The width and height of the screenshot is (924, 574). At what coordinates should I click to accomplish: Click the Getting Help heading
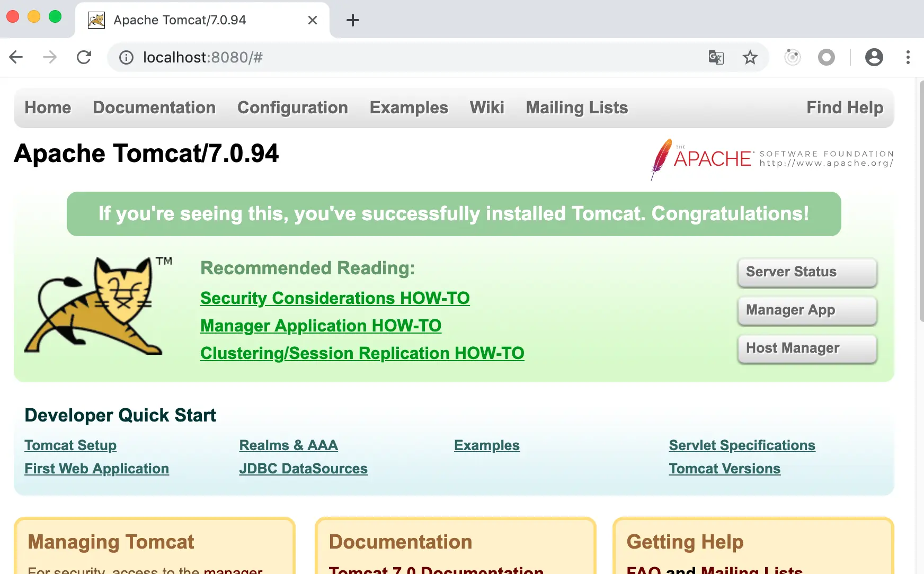pos(685,542)
